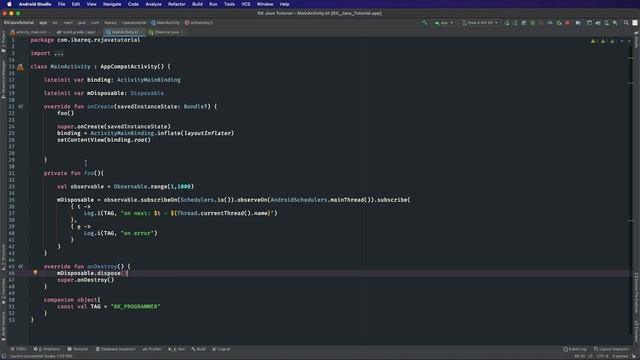Viewport: 640px width, 360px height.
Task: Open the Android Studio app menu
Action: pos(35,4)
